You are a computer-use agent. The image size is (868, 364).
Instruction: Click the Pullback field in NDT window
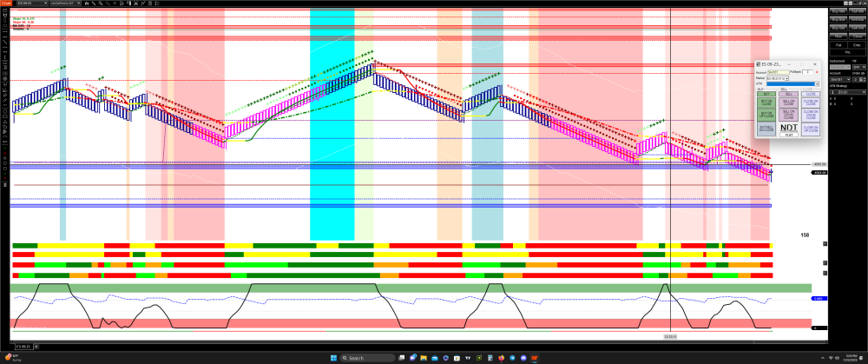[807, 72]
